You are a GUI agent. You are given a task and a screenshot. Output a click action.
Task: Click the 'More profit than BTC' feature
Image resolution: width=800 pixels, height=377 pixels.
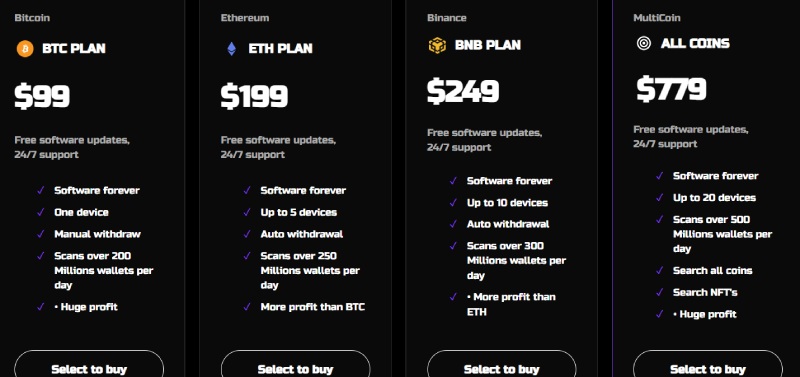(313, 307)
